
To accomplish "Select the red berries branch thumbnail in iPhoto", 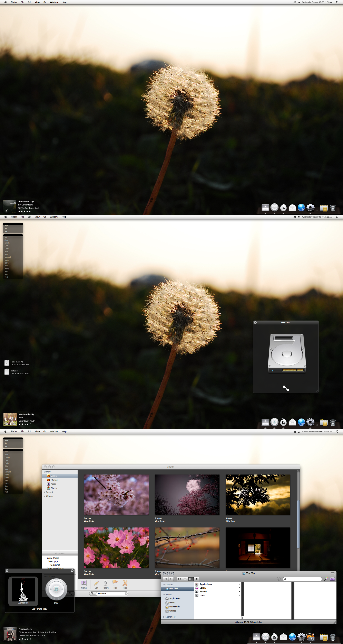I will (x=187, y=548).
